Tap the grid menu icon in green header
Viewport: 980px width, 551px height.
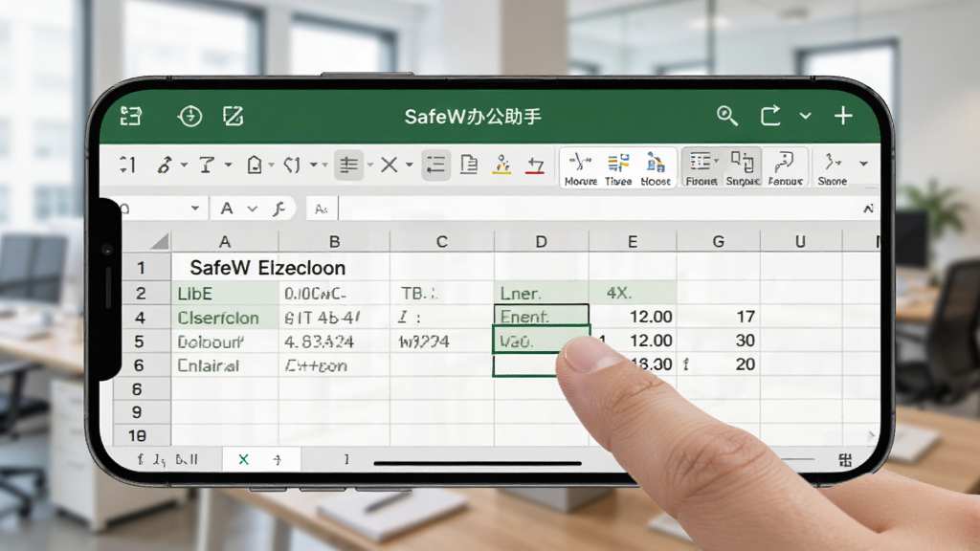(131, 116)
